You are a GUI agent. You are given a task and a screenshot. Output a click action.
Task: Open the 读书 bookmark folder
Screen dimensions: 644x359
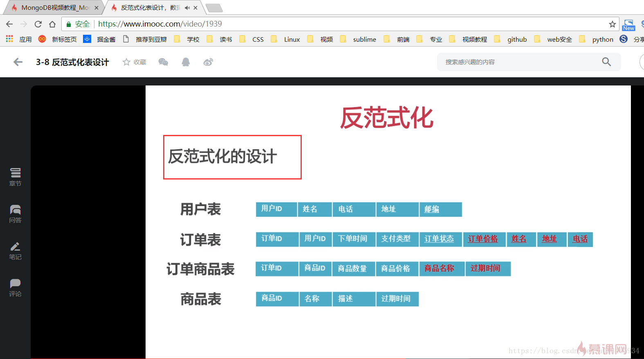(x=220, y=39)
